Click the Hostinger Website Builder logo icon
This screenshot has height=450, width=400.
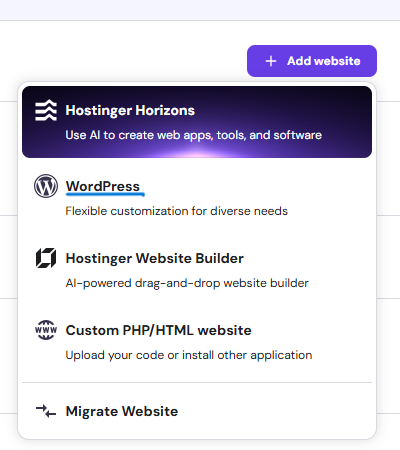click(46, 258)
